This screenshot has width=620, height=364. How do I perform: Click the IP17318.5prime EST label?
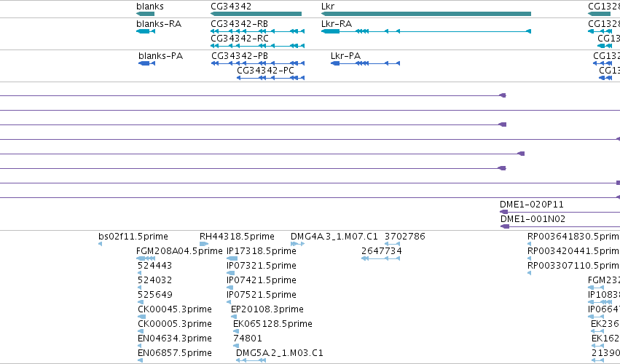coord(262,251)
